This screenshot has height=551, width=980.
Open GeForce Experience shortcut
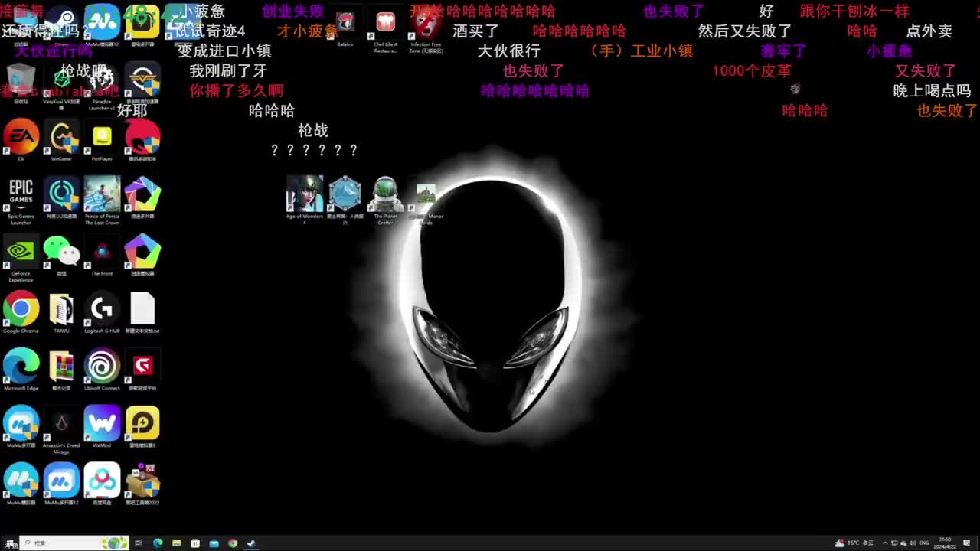point(21,258)
